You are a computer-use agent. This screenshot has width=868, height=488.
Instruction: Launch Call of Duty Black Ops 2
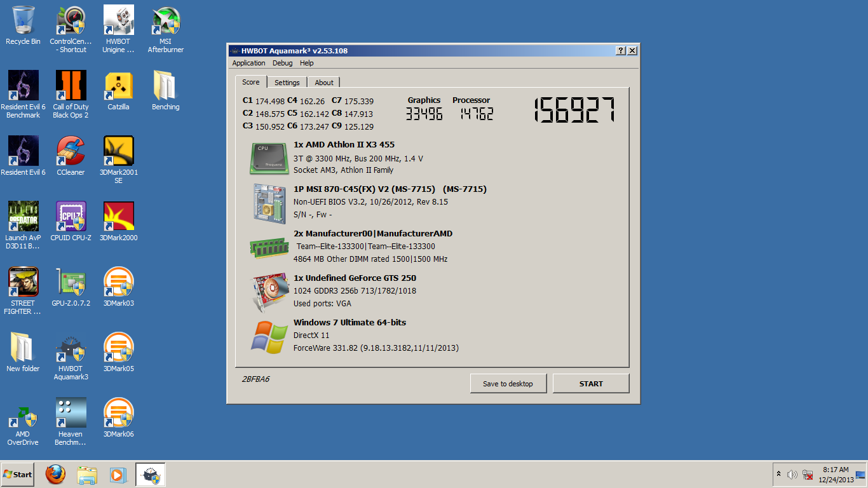71,94
